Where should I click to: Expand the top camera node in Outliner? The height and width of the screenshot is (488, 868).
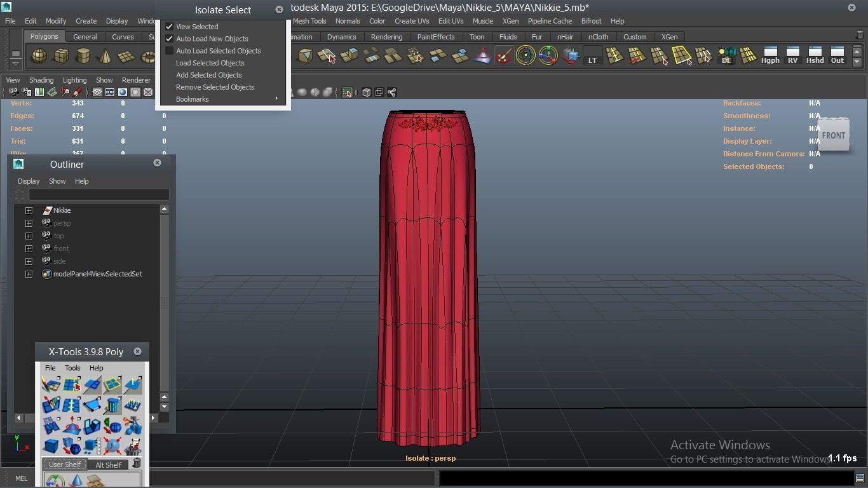tap(29, 236)
